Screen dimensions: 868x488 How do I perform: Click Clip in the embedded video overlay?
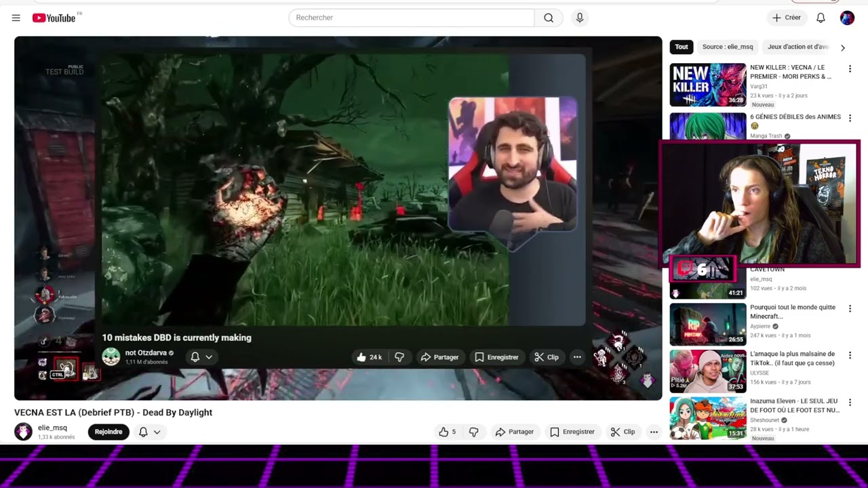[547, 357]
